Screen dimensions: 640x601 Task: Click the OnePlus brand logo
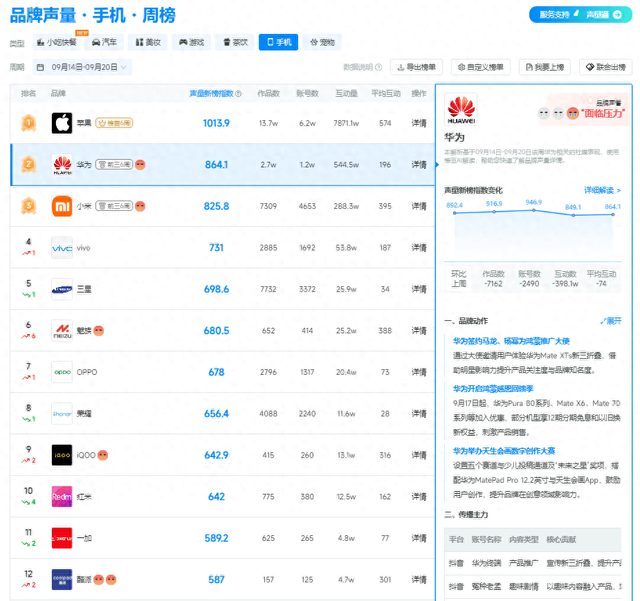(x=62, y=538)
